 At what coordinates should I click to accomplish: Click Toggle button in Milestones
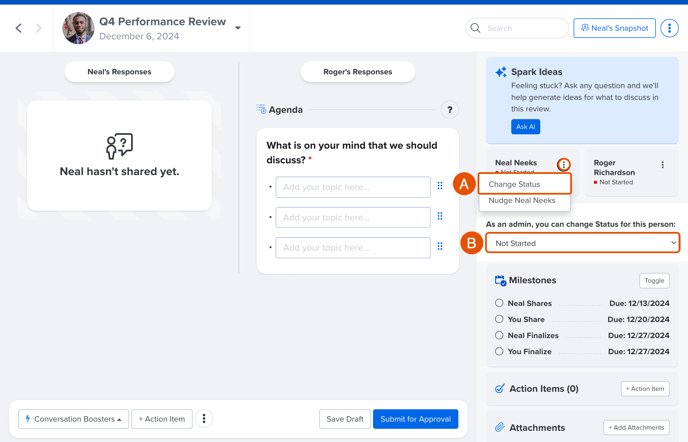(654, 280)
